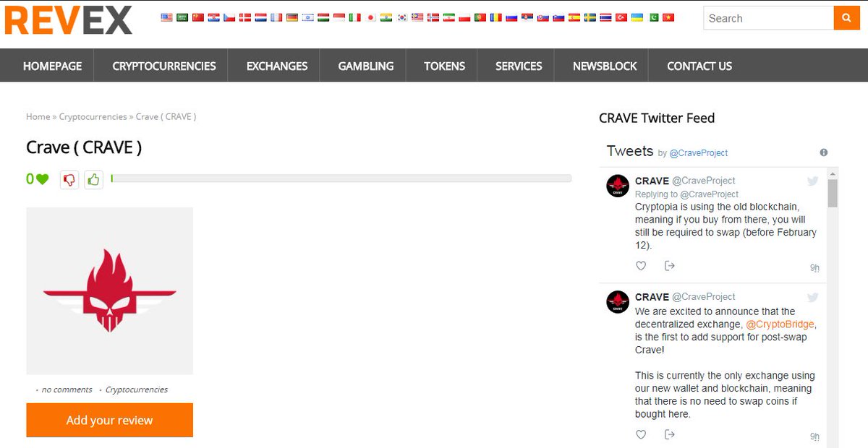Viewport: 868px width, 448px height.
Task: Select the TOKENS menu item
Action: (444, 66)
